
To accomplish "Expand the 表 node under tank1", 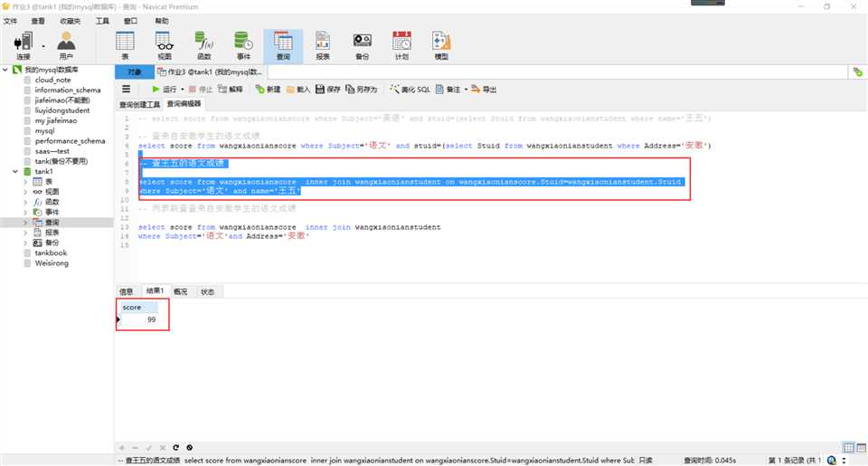I will click(25, 182).
